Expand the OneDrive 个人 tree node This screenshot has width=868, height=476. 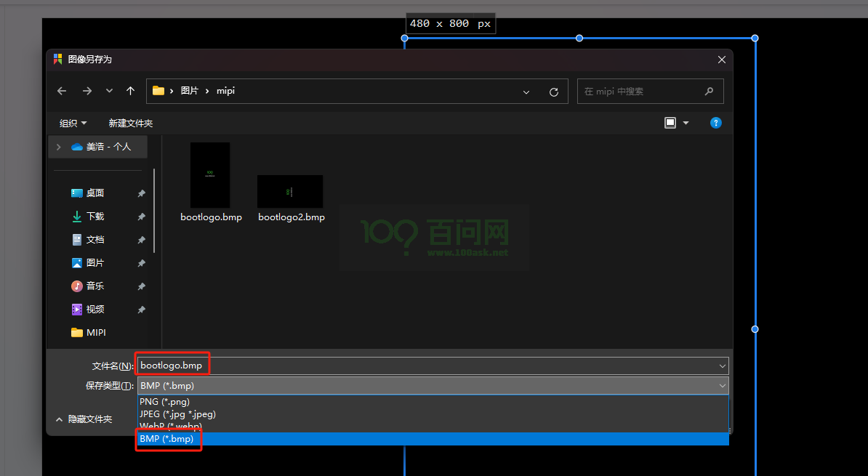click(58, 147)
